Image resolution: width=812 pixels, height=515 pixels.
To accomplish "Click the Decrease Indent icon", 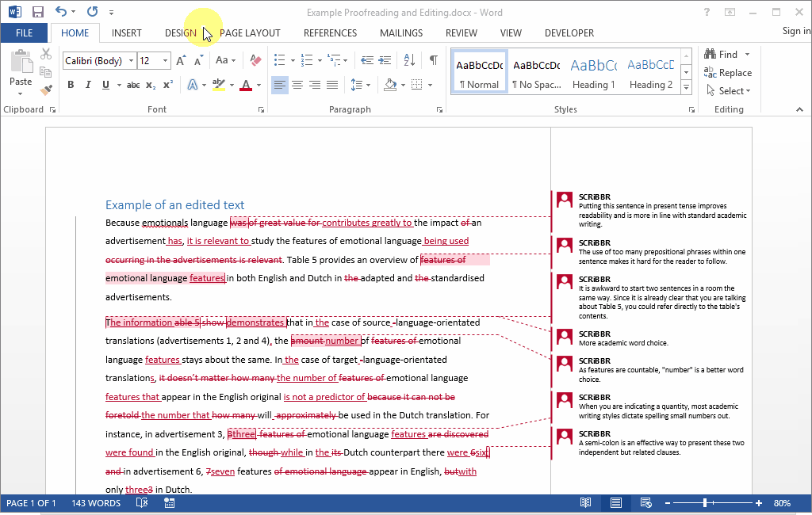I will tap(366, 60).
